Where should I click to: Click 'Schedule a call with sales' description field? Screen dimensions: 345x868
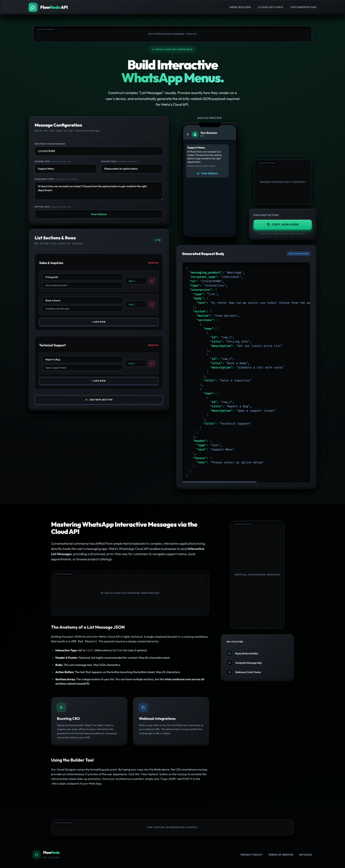(82, 309)
